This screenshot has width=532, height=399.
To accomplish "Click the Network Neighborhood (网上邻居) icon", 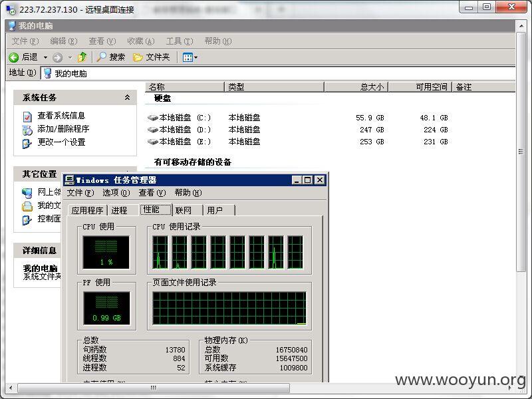I will [27, 193].
